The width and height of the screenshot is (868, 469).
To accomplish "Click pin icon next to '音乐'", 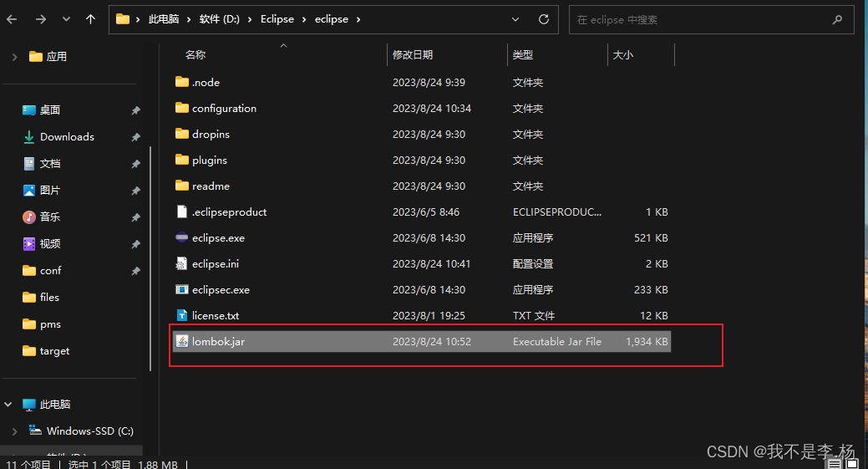I will tap(135, 217).
